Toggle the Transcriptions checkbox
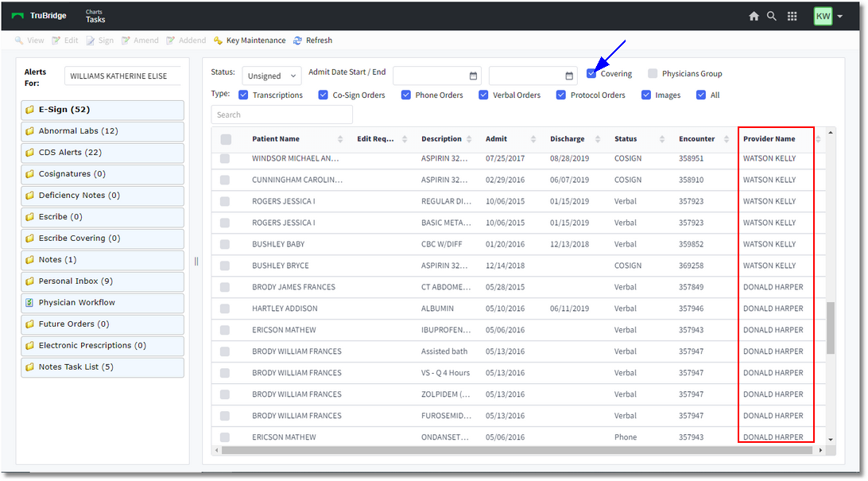 (x=243, y=95)
